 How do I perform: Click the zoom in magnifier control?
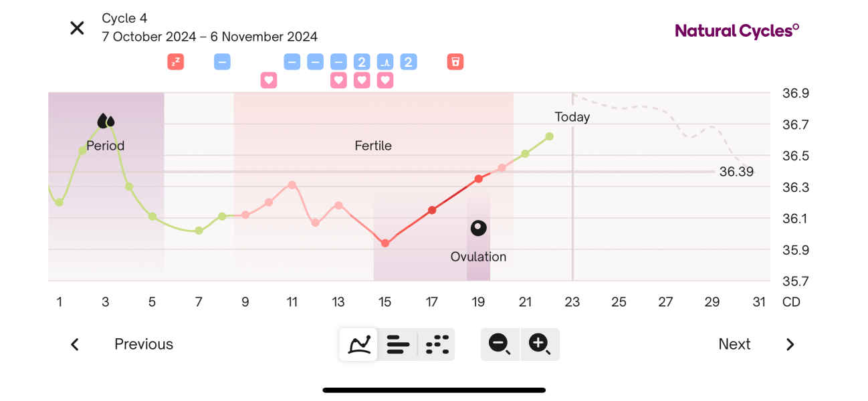pyautogui.click(x=540, y=344)
